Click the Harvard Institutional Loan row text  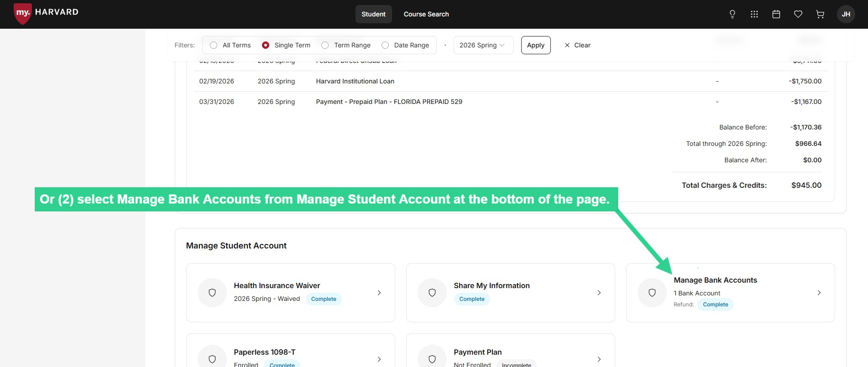(x=355, y=81)
